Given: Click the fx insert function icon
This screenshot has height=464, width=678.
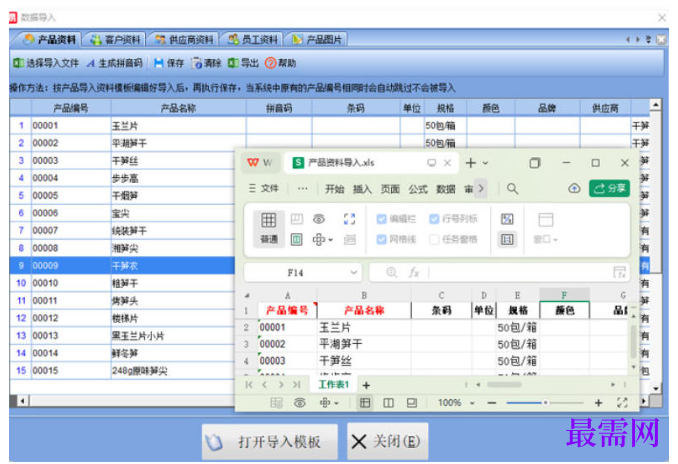Looking at the screenshot, I should (x=414, y=272).
